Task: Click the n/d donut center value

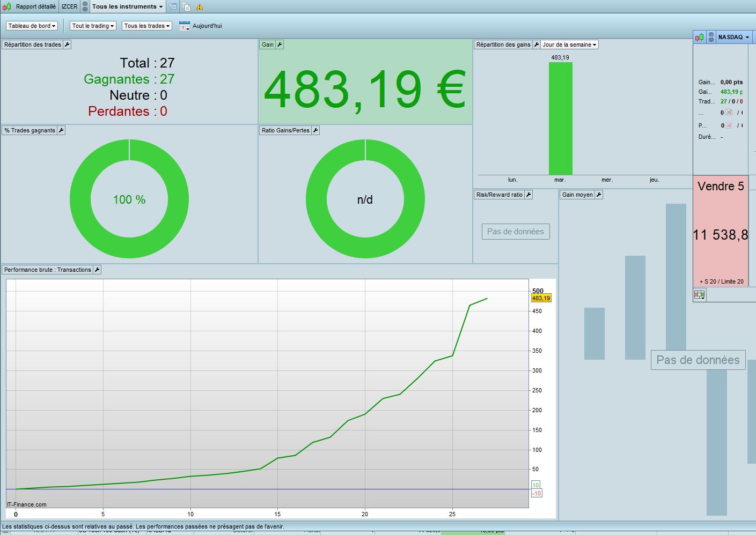Action: pyautogui.click(x=365, y=199)
